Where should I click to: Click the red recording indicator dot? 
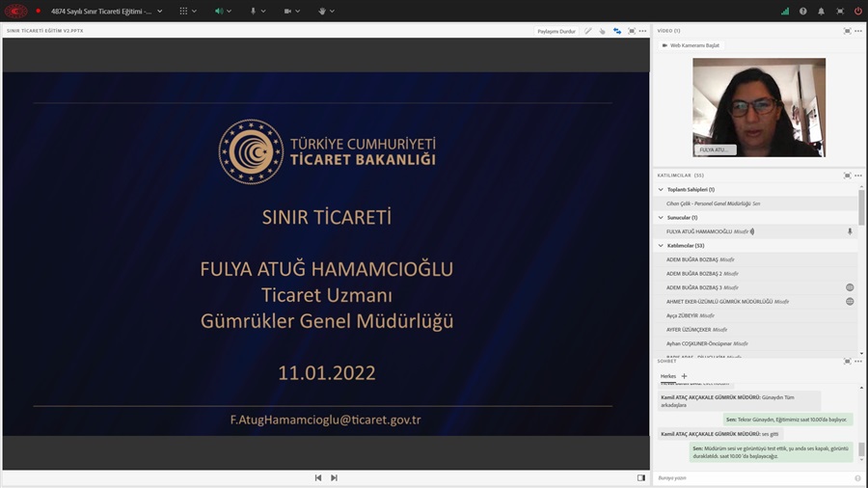(39, 11)
